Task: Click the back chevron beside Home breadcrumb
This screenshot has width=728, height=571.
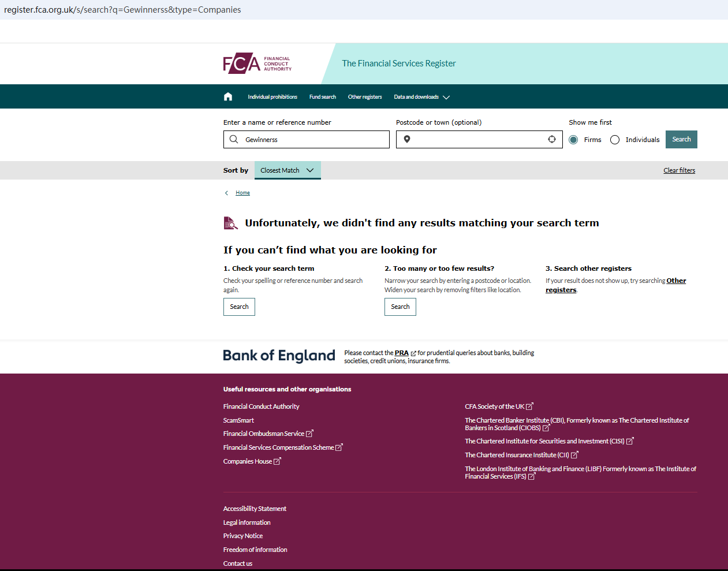Action: [x=226, y=193]
